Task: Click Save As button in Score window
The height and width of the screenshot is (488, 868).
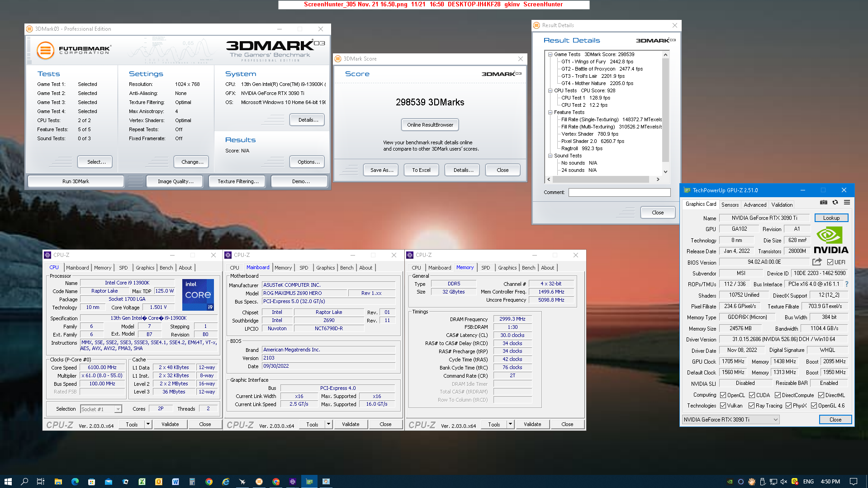Action: click(381, 170)
